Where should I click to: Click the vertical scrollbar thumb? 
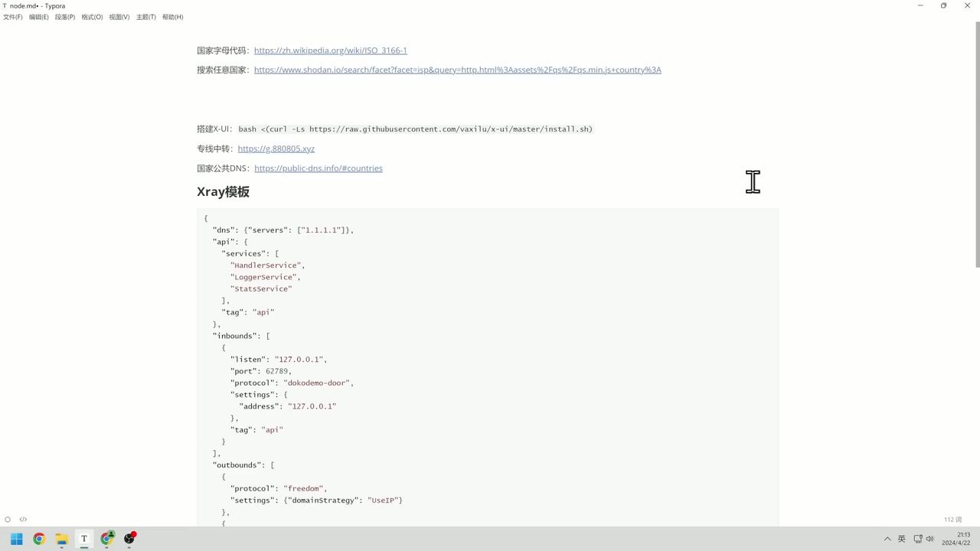(x=977, y=144)
